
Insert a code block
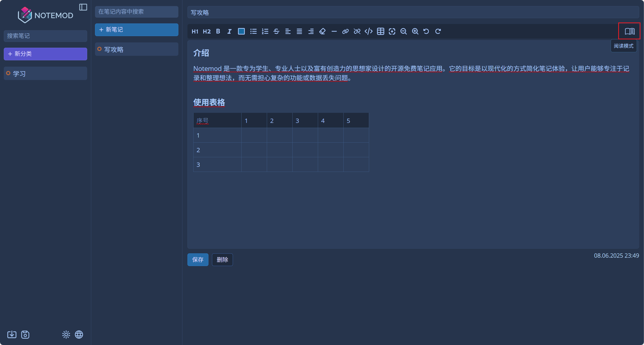(369, 31)
